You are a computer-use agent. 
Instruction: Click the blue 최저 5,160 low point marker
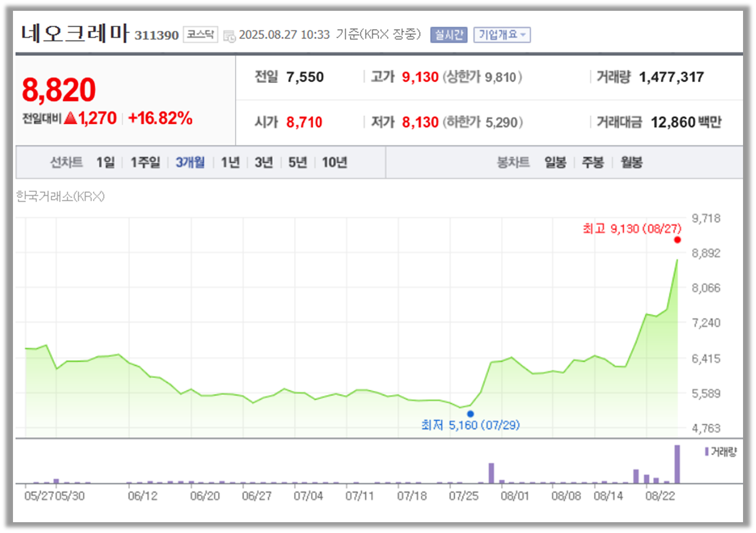pos(470,414)
